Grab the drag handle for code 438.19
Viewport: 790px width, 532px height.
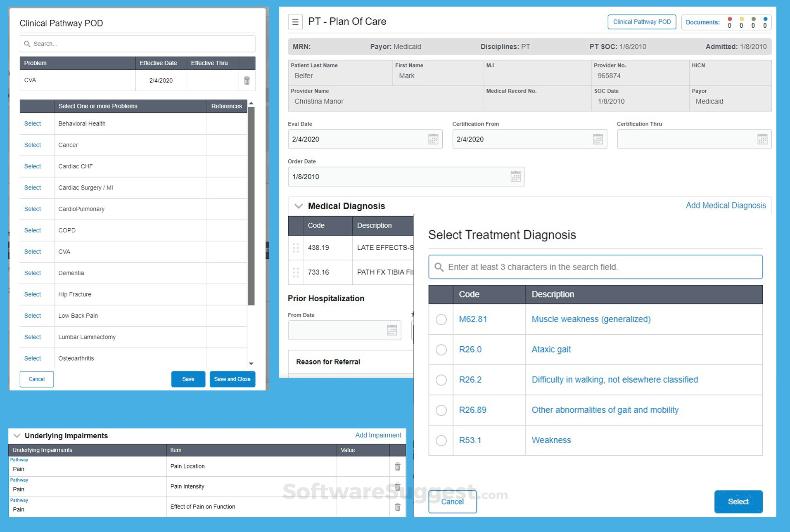(x=296, y=248)
